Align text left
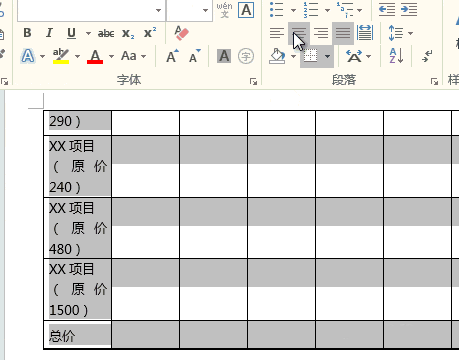The width and height of the screenshot is (459, 360). pyautogui.click(x=277, y=33)
